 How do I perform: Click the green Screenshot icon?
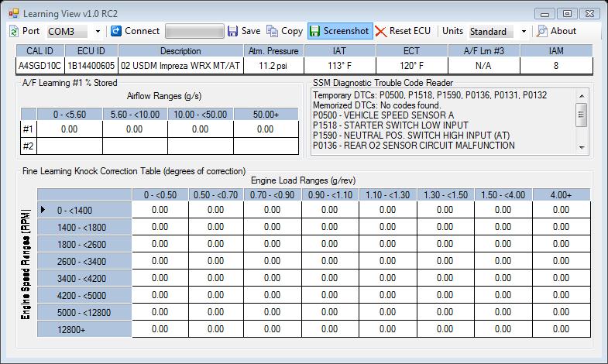tap(315, 31)
